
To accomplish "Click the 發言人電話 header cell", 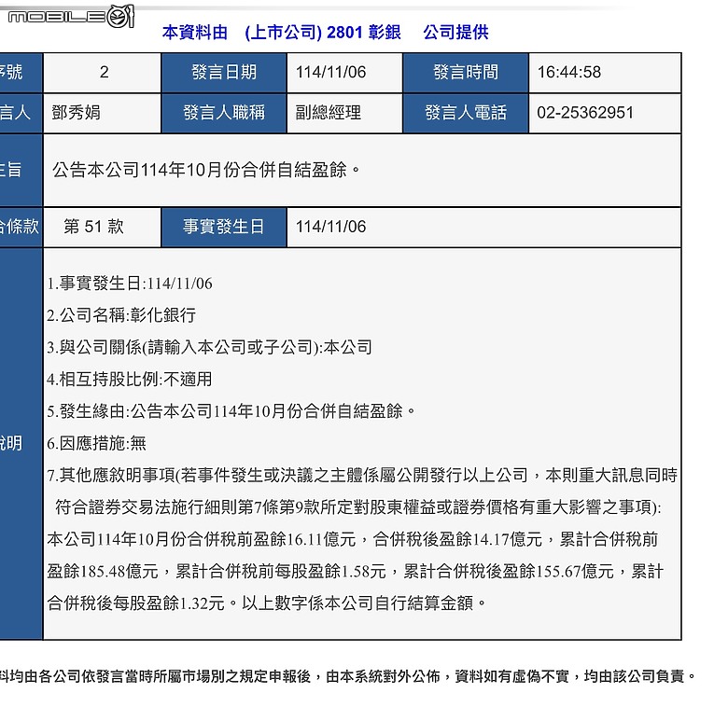I will click(x=466, y=113).
